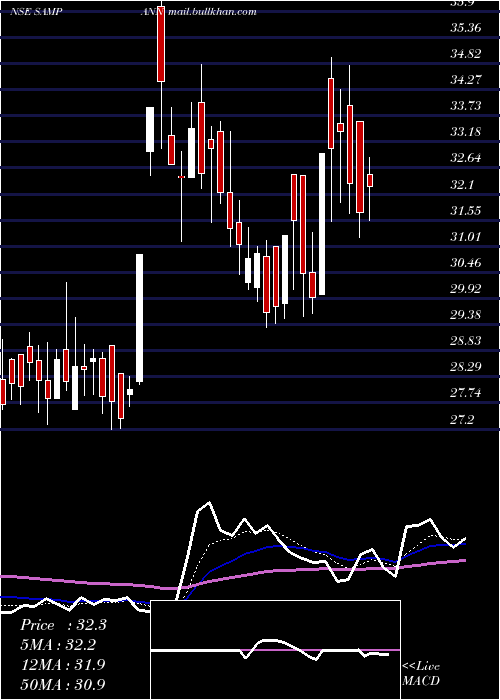
Task: Pick the 32.1 price axis value
Action: 462,184
